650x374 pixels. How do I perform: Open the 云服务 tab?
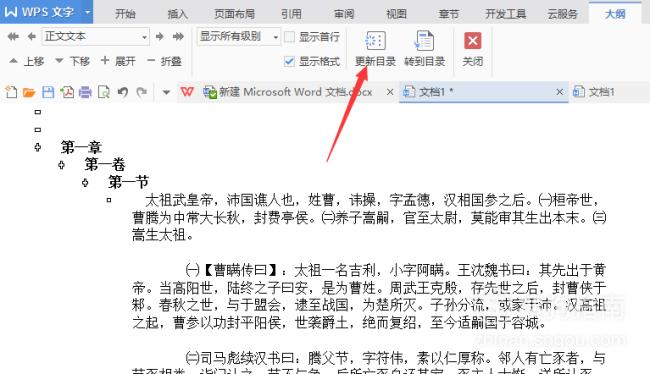pos(563,14)
